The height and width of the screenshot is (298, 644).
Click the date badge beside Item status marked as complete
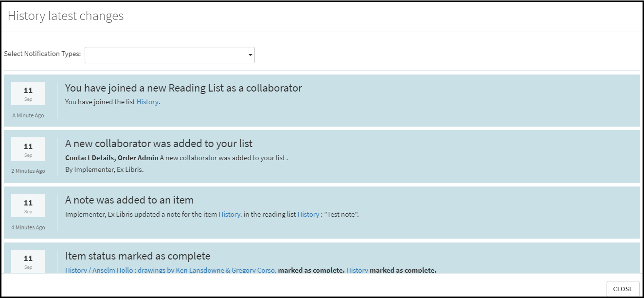point(28,261)
